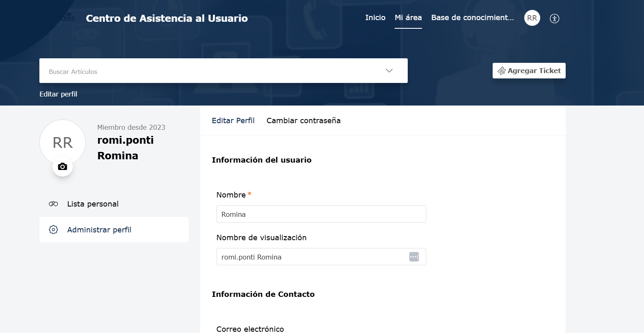The image size is (644, 333).
Task: Click the Centro de Asistencia al Usuario title
Action: [167, 18]
